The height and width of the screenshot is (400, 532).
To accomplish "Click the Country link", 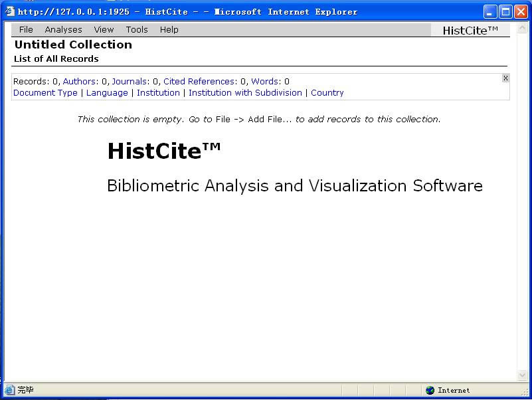I will coord(327,93).
